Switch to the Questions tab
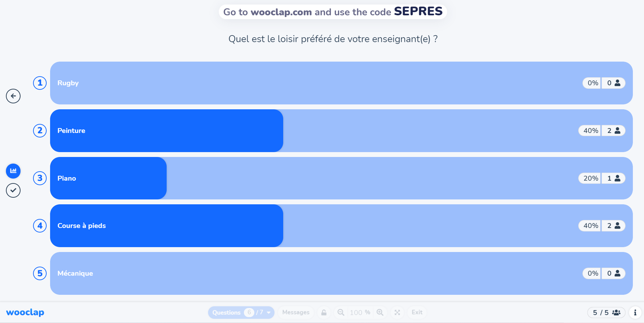The image size is (644, 323). [226, 312]
